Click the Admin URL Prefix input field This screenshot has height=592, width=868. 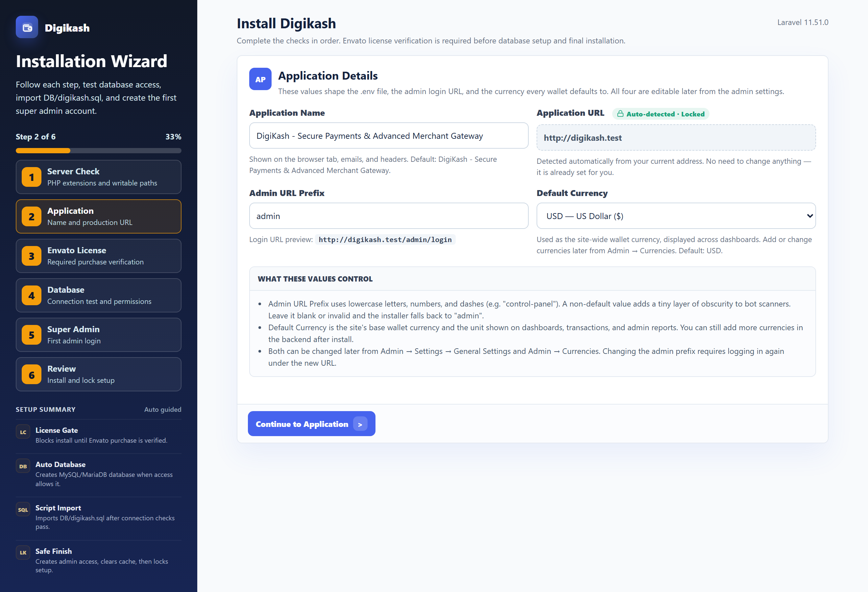[389, 216]
